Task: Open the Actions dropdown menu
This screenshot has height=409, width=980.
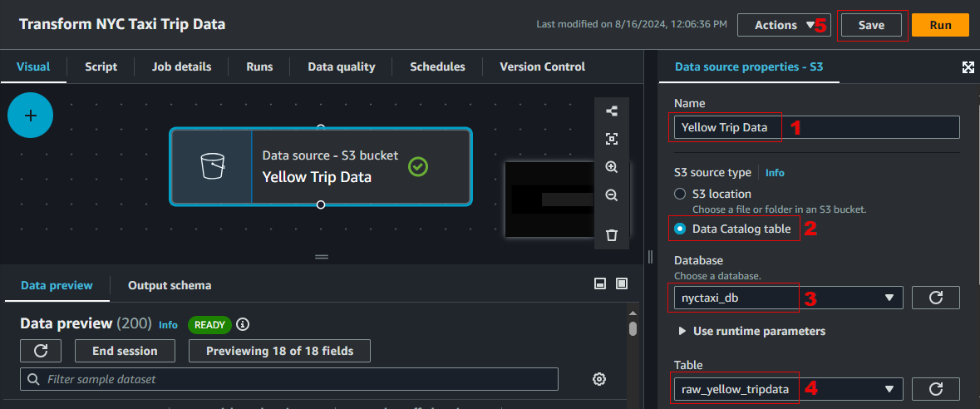Action: [784, 25]
